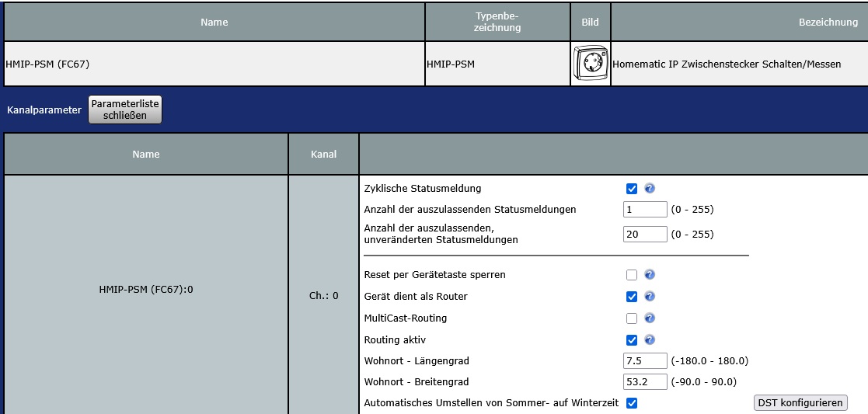Enable Reset per Gerätetaste sperren

(632, 275)
